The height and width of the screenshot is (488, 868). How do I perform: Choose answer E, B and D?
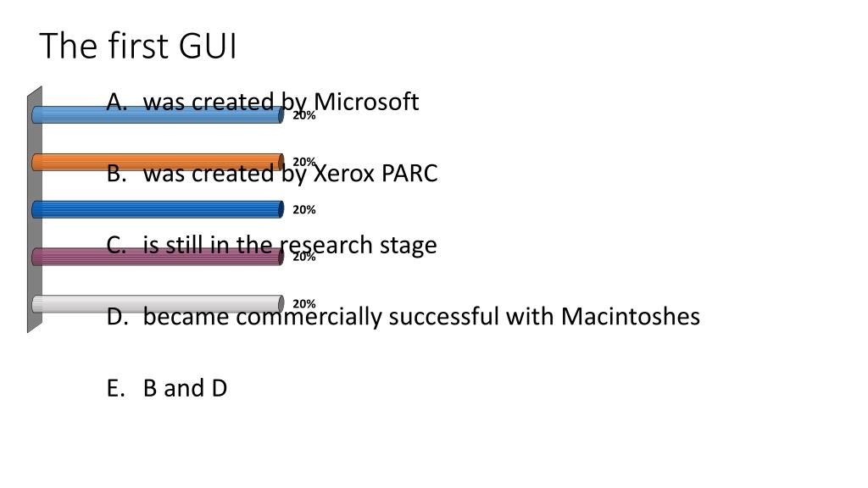pyautogui.click(x=167, y=388)
